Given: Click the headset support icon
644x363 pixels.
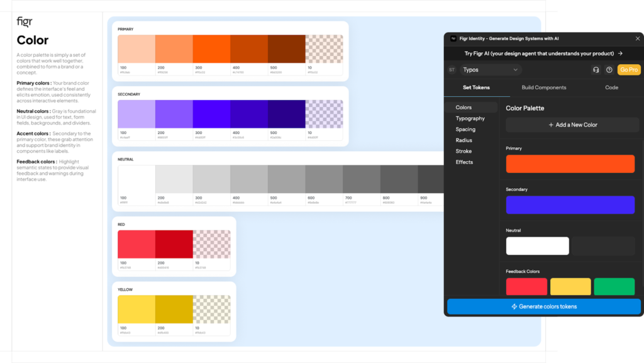Looking at the screenshot, I should pyautogui.click(x=596, y=70).
